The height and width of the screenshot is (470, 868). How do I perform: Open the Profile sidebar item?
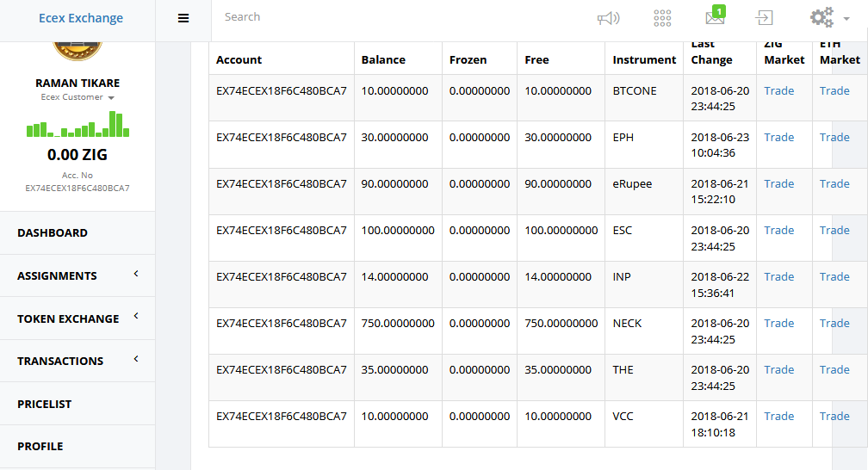tap(77, 446)
